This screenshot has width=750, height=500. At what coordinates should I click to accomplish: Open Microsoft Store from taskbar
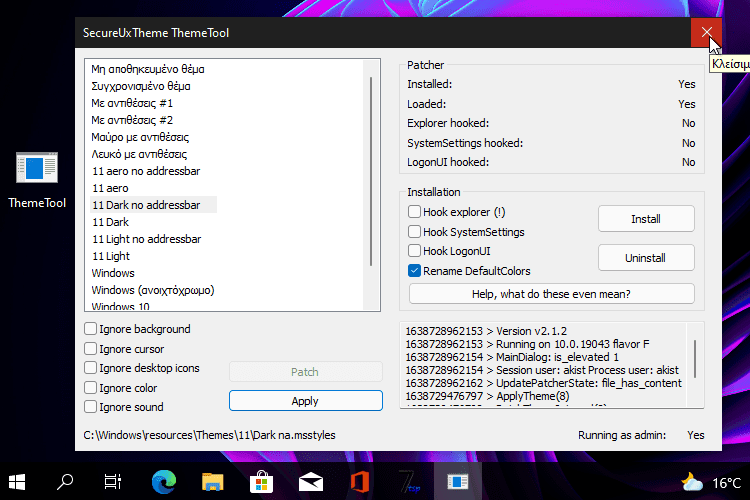pyautogui.click(x=262, y=482)
